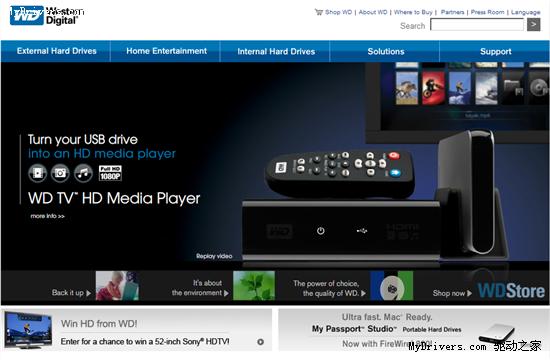Click the shopping cart icon beside Shop WD
The image size is (550, 360).
pyautogui.click(x=318, y=12)
